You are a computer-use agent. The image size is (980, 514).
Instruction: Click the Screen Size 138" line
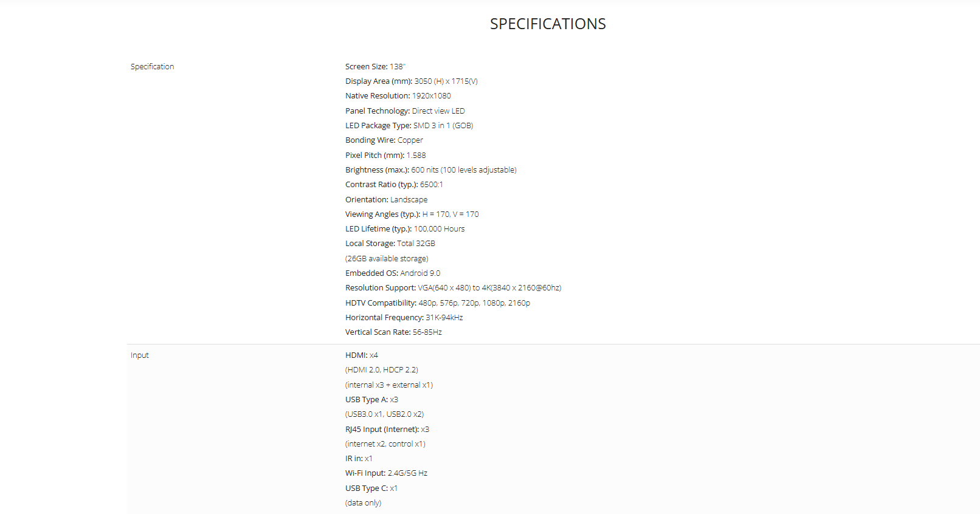pyautogui.click(x=375, y=67)
